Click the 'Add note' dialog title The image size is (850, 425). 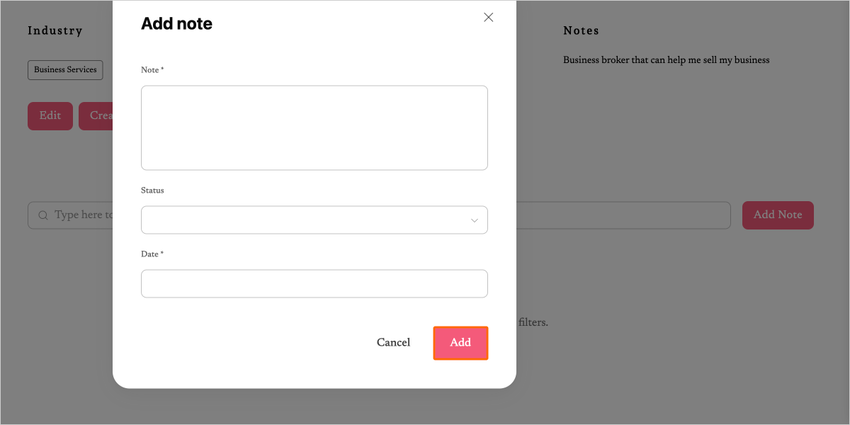177,24
